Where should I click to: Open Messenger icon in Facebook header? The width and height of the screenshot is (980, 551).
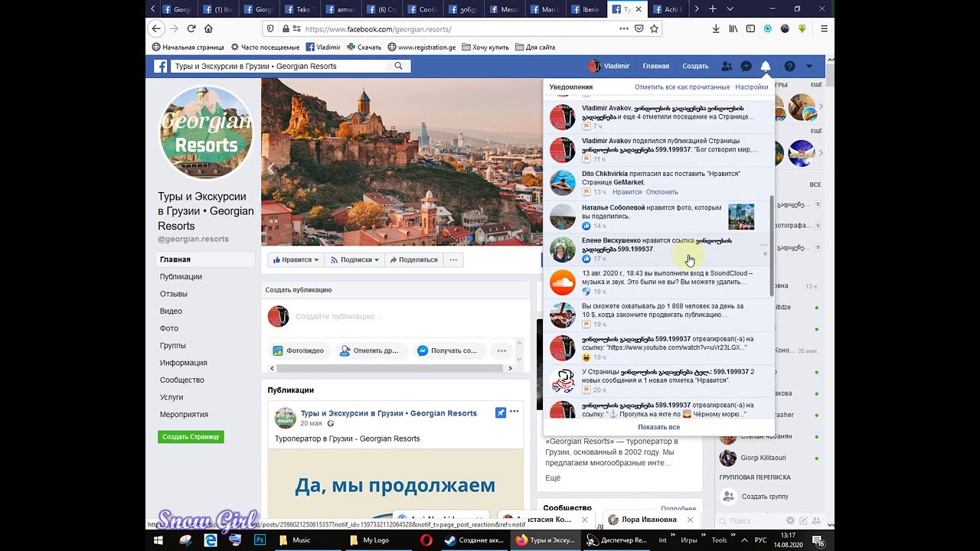tap(746, 67)
